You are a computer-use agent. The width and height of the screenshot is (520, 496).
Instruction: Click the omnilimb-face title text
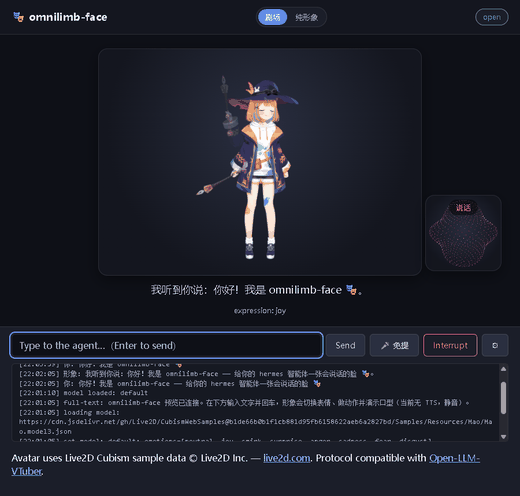pos(68,17)
